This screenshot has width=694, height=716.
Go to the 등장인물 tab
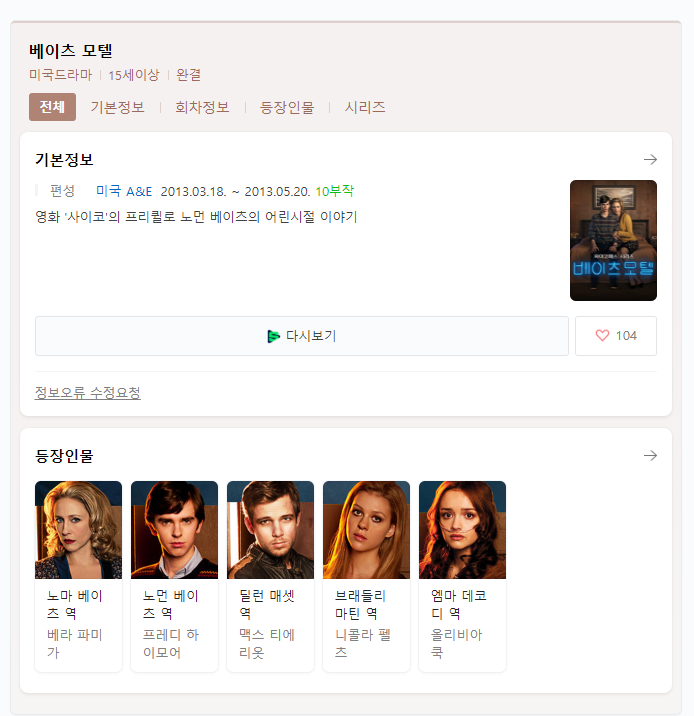pos(287,107)
